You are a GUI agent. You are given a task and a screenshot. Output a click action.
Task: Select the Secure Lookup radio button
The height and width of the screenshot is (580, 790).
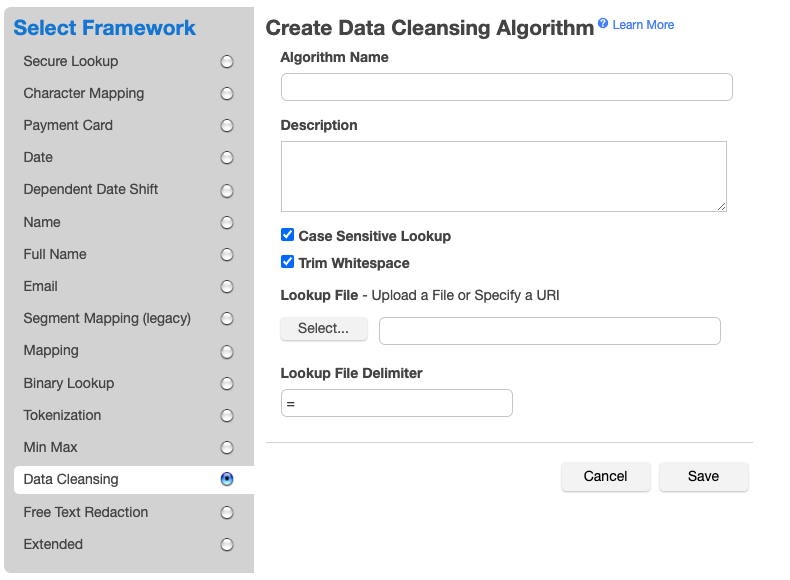click(227, 62)
